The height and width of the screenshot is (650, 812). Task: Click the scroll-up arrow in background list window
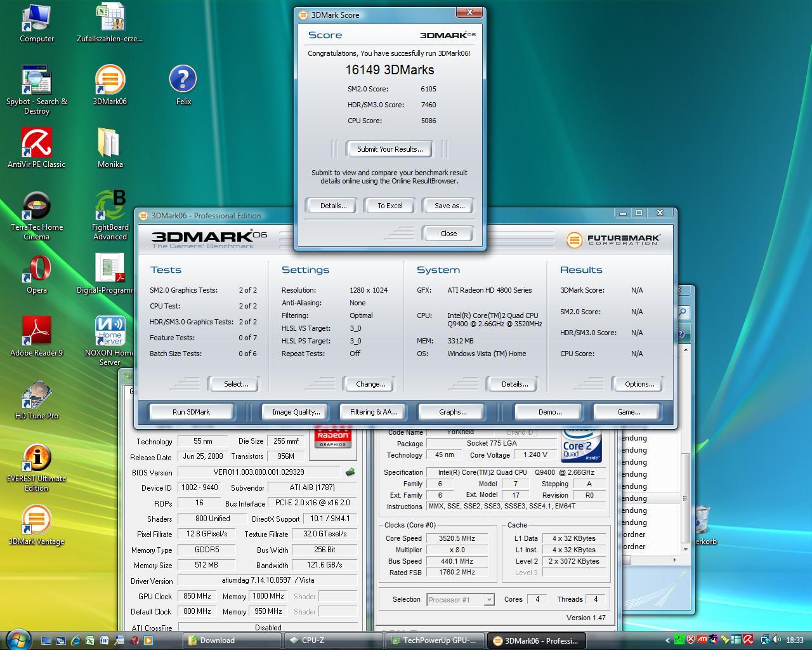coord(685,350)
